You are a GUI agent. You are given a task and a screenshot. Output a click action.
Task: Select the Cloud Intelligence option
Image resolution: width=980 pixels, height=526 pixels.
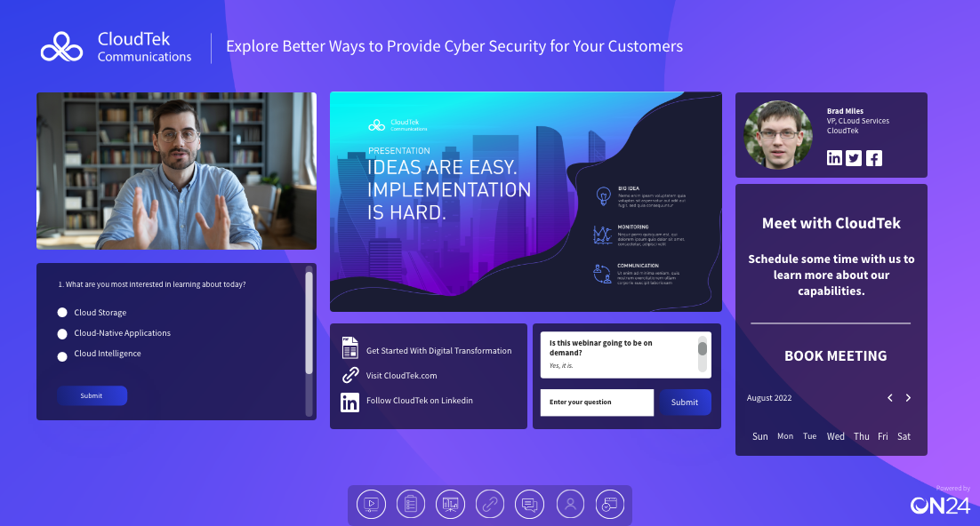(62, 356)
